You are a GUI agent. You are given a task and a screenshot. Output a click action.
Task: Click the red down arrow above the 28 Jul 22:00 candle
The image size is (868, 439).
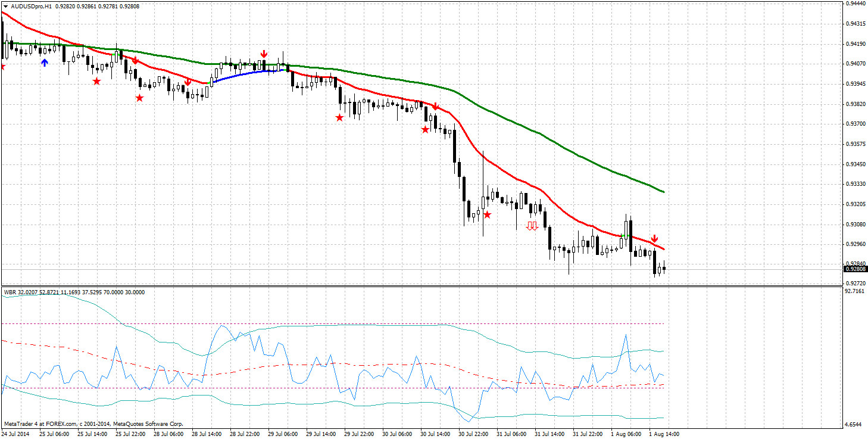tap(264, 52)
